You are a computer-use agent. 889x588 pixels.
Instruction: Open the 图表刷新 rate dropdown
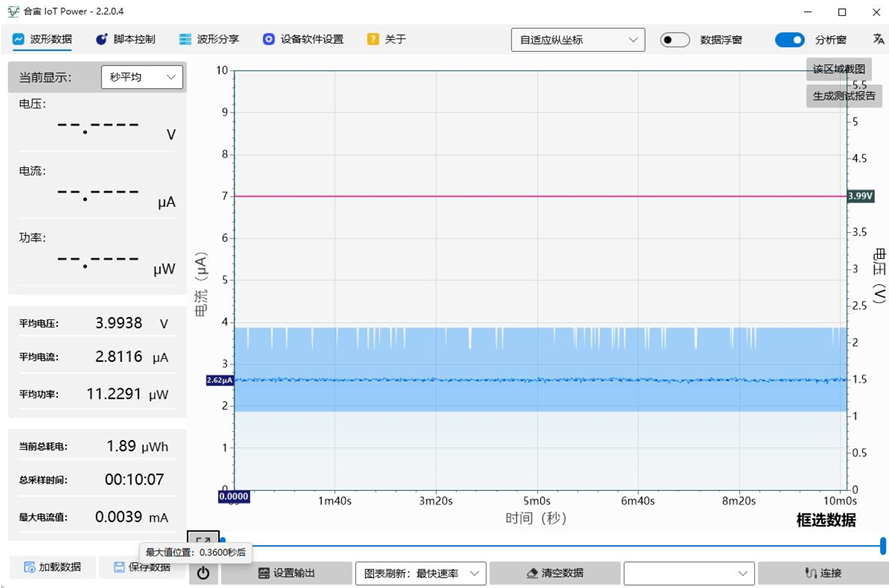(421, 573)
